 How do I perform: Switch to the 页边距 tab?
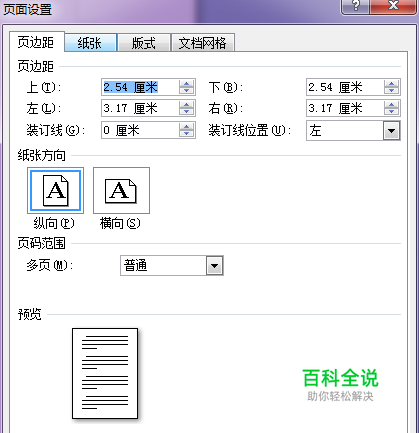point(36,42)
